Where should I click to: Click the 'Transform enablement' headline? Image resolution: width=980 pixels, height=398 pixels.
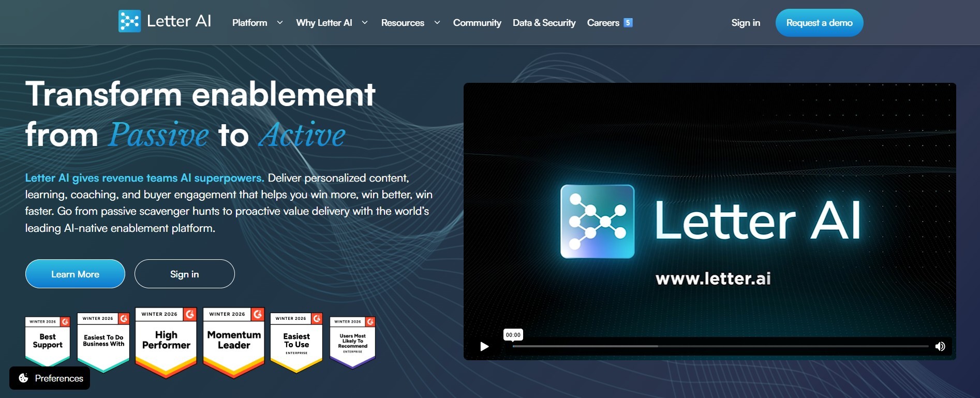coord(200,94)
